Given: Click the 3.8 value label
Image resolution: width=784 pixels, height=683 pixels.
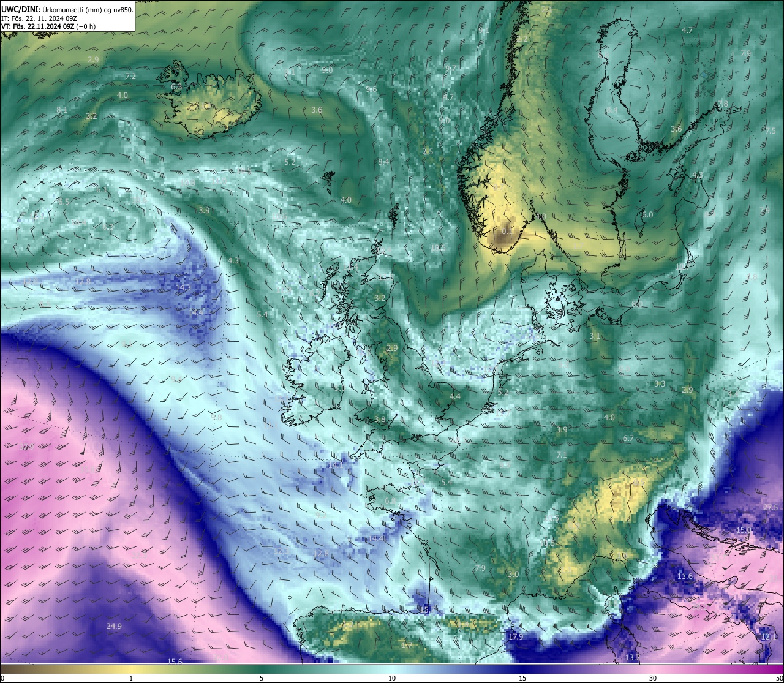Looking at the screenshot, I should click(x=380, y=419).
